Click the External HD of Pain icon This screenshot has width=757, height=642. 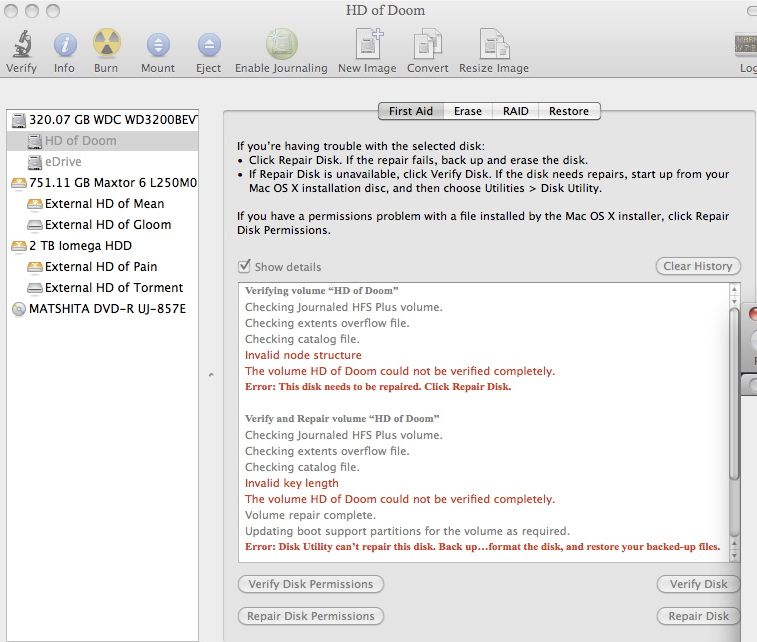pyautogui.click(x=34, y=266)
